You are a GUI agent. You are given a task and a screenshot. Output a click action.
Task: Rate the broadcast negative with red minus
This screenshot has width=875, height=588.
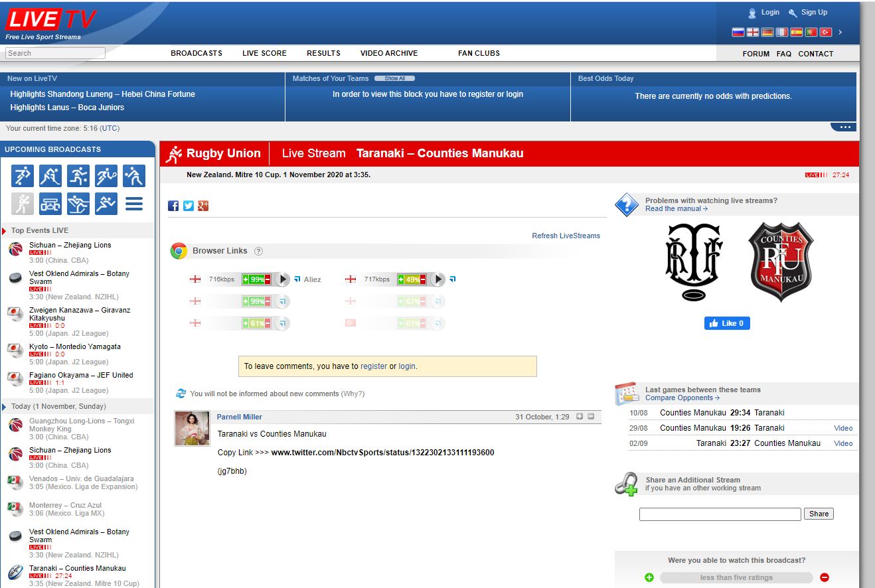[825, 577]
